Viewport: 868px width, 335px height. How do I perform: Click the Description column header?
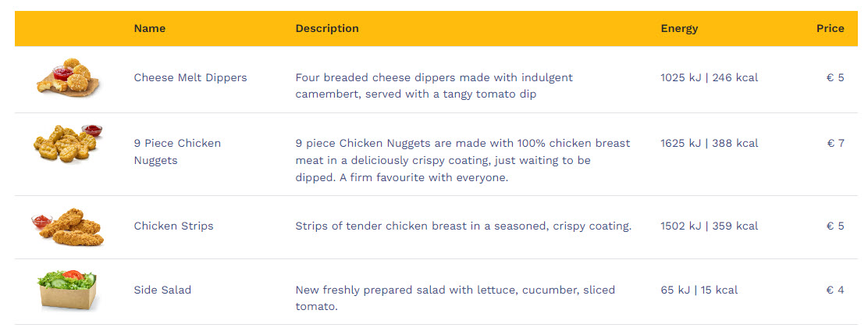click(327, 28)
